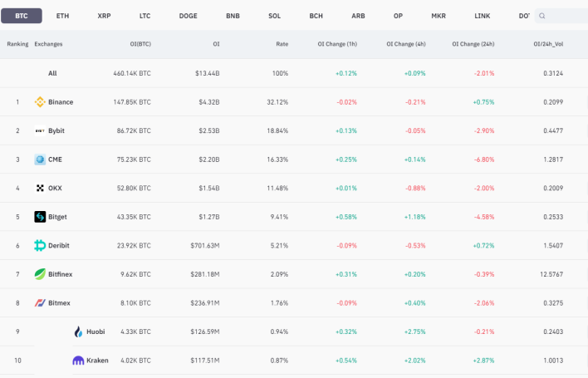Click the OKX logo icon
The width and height of the screenshot is (588, 378).
click(x=40, y=189)
